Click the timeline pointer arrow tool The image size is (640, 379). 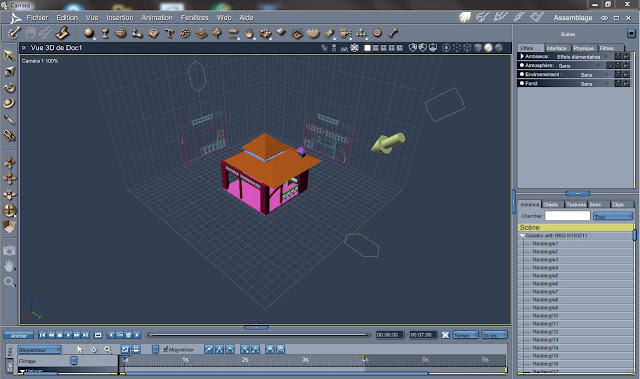80,350
